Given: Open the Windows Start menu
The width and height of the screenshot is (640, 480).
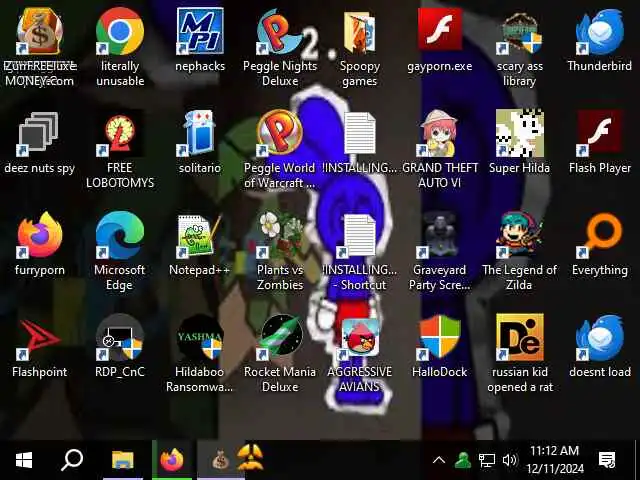Looking at the screenshot, I should pos(24,460).
